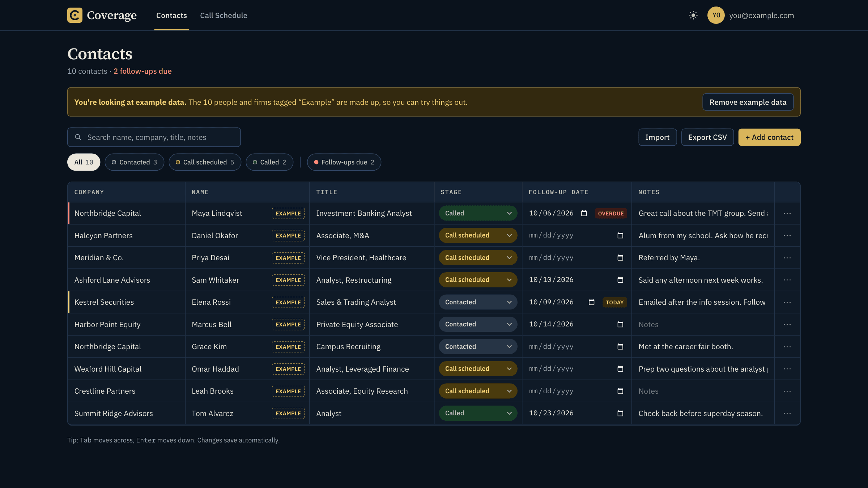This screenshot has width=868, height=488.
Task: Select the All 10 filter chip
Action: pyautogui.click(x=84, y=162)
